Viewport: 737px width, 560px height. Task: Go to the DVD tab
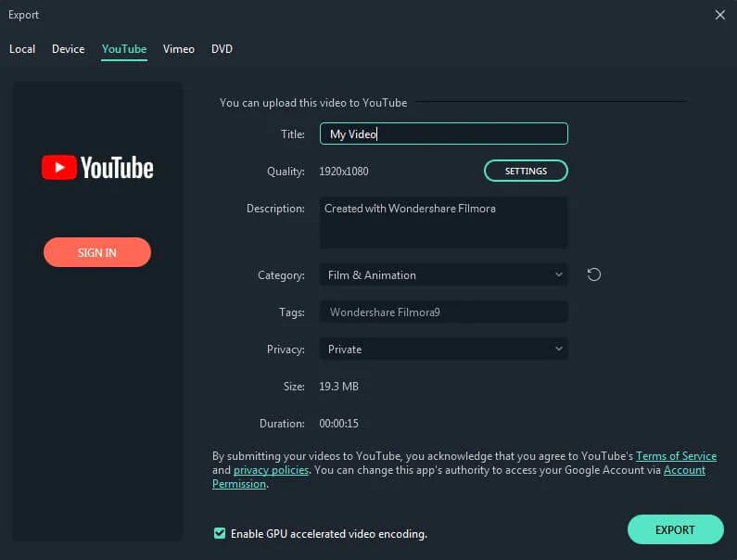click(222, 49)
